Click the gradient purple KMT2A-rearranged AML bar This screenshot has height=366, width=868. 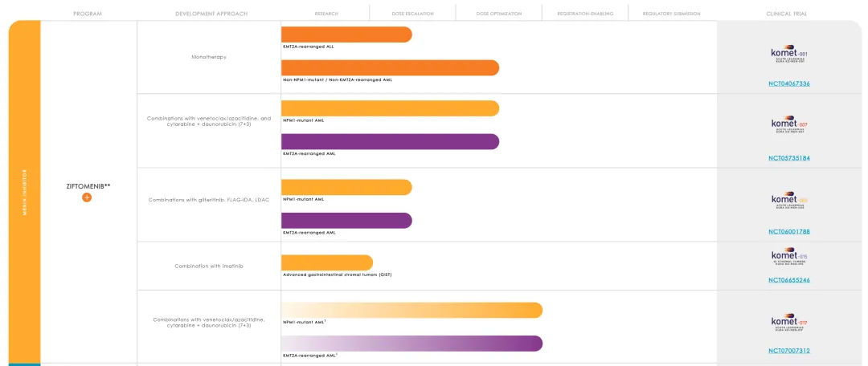(x=411, y=344)
